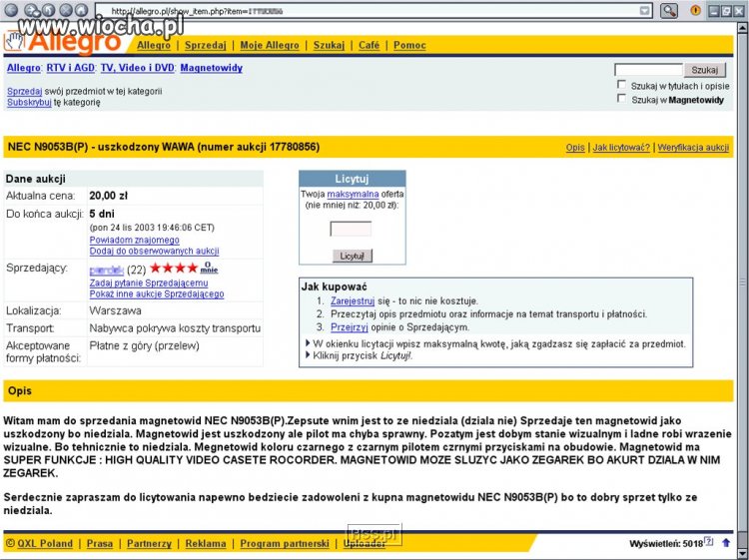Click the Prasa footer link
This screenshot has height=560, width=749.
click(100, 543)
